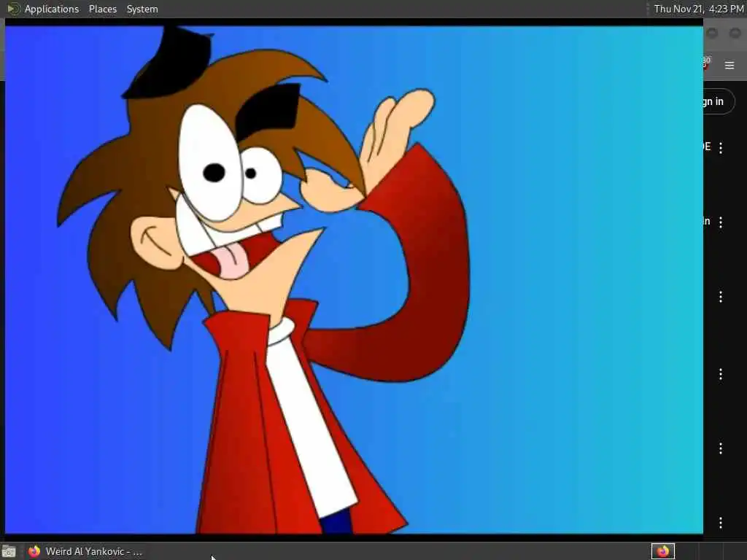Select workspace showing Firefox icon in switcher
Screen dimensions: 747x560
662,551
